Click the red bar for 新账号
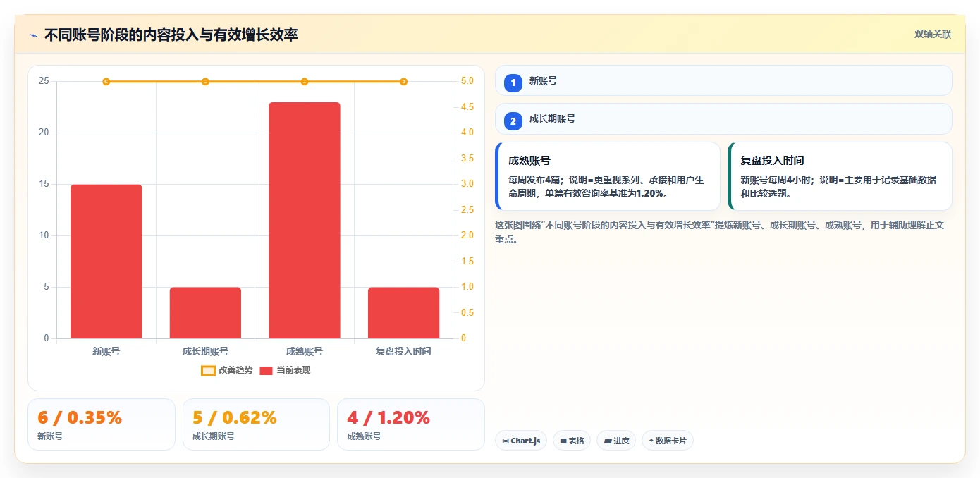The width and height of the screenshot is (980, 478). [x=106, y=262]
